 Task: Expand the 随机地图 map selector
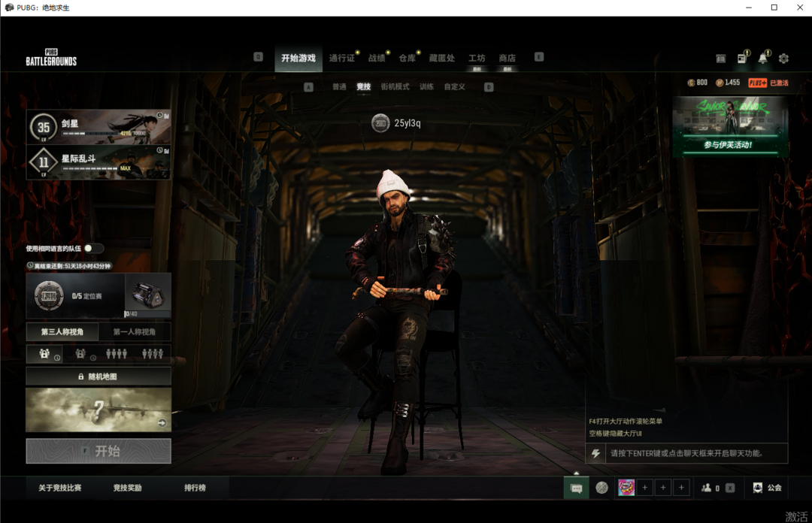tap(98, 376)
